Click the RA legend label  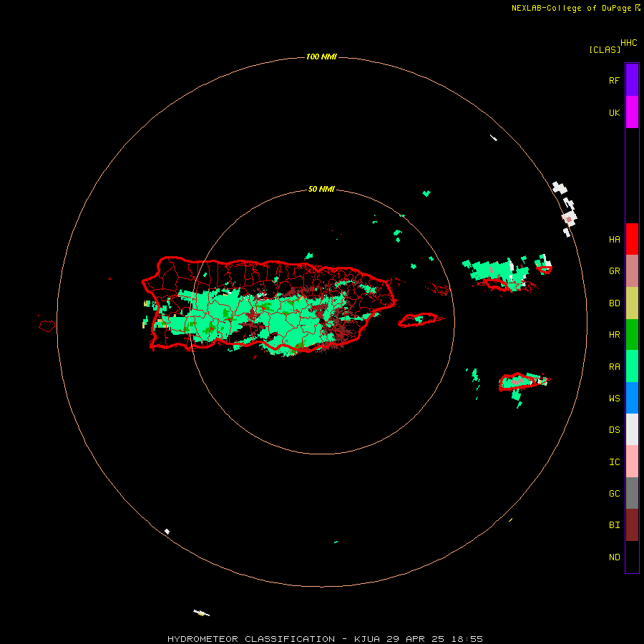point(614,367)
